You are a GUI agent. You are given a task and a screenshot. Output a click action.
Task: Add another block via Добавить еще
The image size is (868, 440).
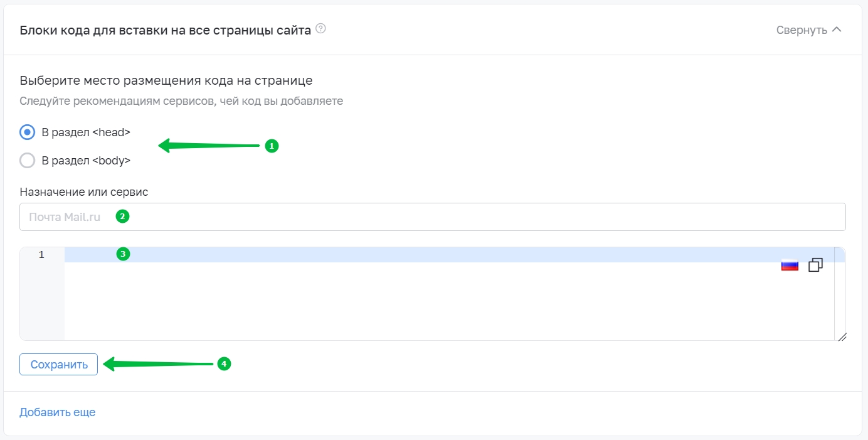click(x=58, y=412)
